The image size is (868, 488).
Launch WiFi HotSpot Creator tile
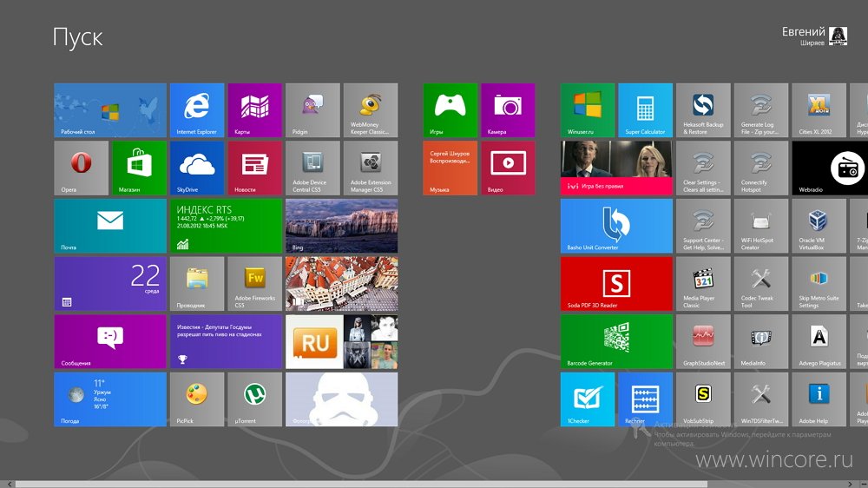[761, 226]
